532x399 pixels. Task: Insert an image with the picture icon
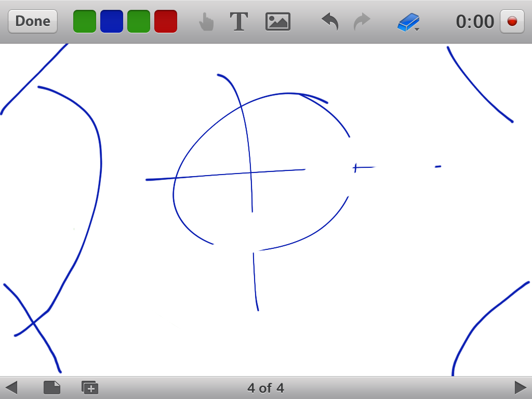tap(277, 22)
